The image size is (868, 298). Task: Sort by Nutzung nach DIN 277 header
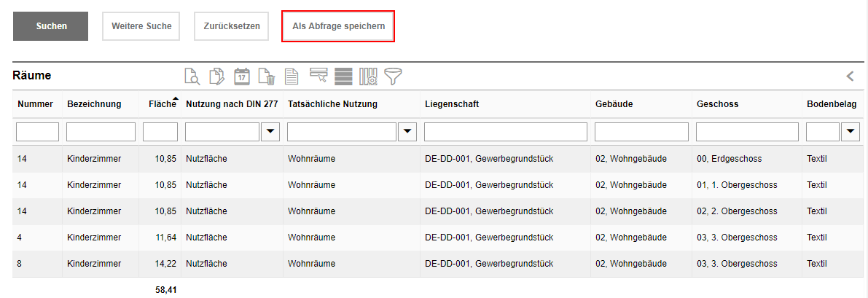232,104
